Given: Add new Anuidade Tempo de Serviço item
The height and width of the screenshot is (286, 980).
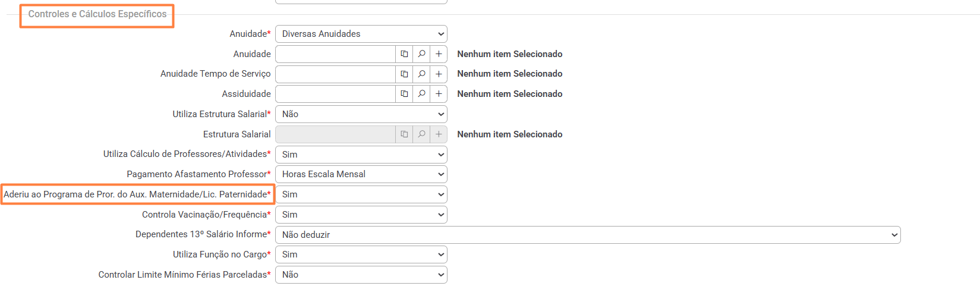Looking at the screenshot, I should pyautogui.click(x=439, y=74).
